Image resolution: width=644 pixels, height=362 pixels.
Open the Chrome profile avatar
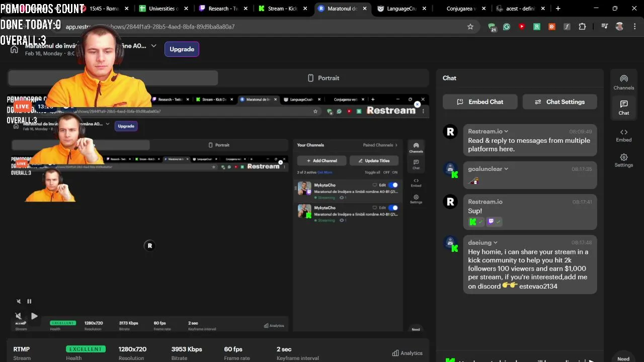pos(619,27)
